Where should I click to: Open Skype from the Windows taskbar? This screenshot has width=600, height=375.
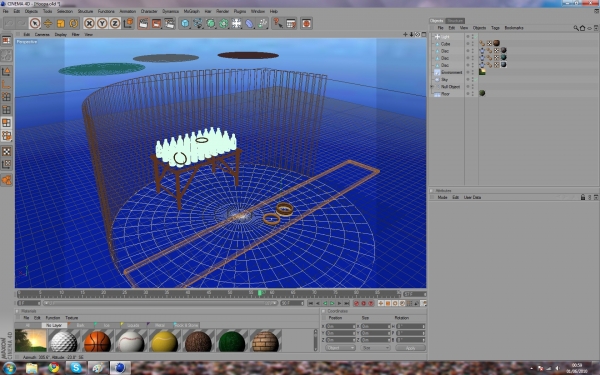coord(76,368)
